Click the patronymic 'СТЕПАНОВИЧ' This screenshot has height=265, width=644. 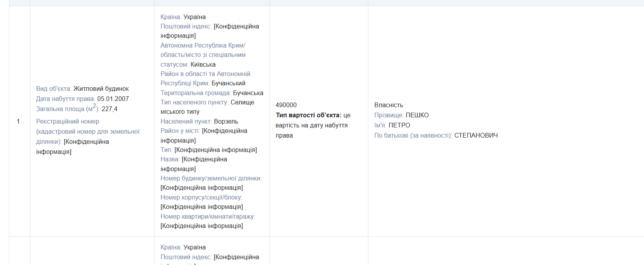pyautogui.click(x=476, y=136)
